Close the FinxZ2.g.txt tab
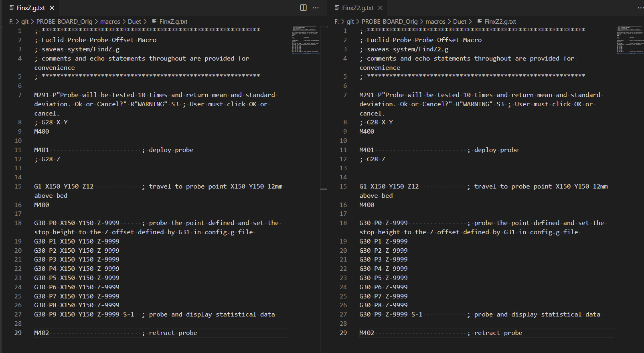The height and width of the screenshot is (353, 644). [x=380, y=8]
